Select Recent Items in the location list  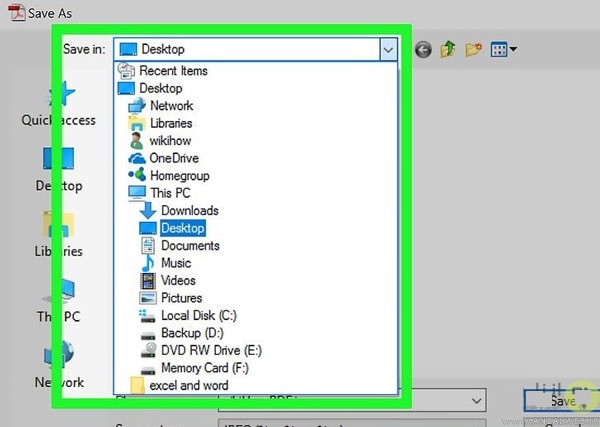pos(173,71)
